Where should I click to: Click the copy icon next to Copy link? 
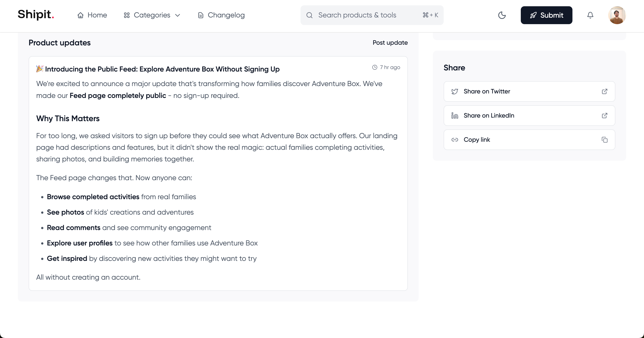pyautogui.click(x=605, y=139)
